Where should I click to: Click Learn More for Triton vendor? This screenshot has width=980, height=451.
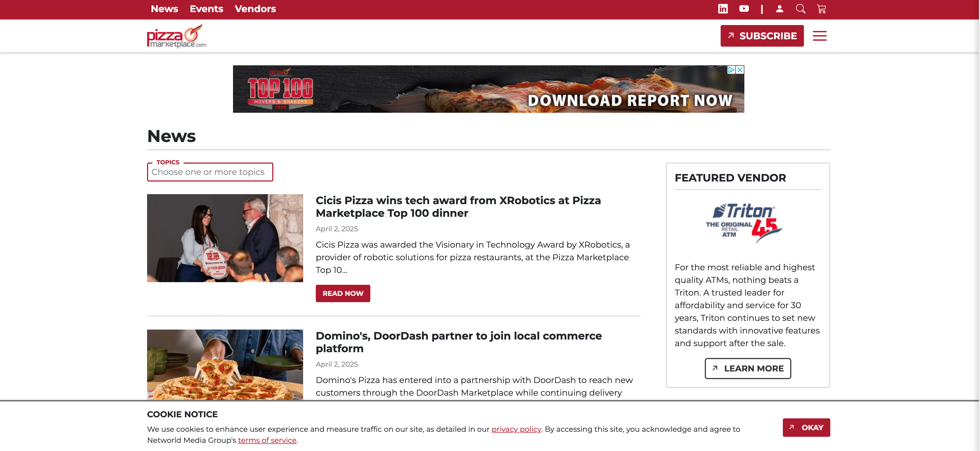[748, 368]
